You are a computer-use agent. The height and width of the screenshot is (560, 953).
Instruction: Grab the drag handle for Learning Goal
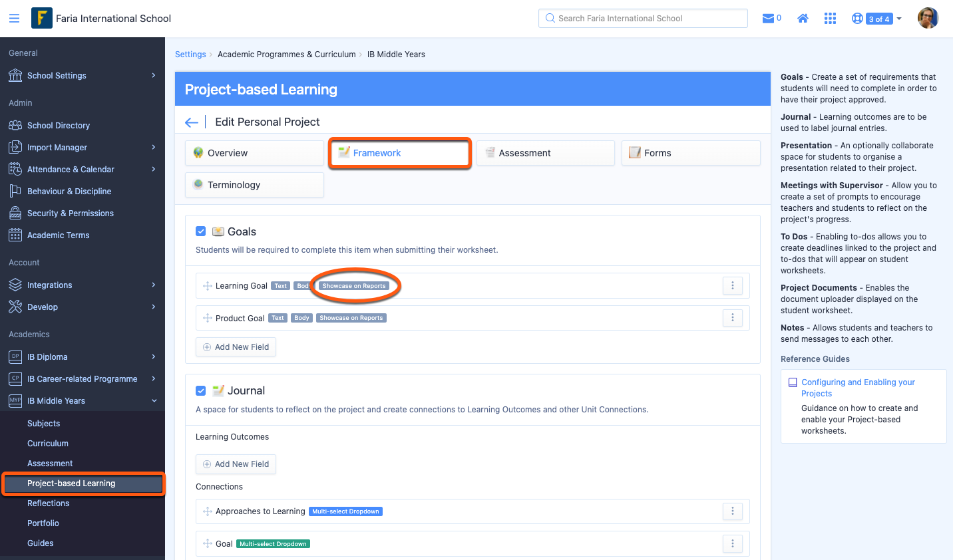coord(207,286)
